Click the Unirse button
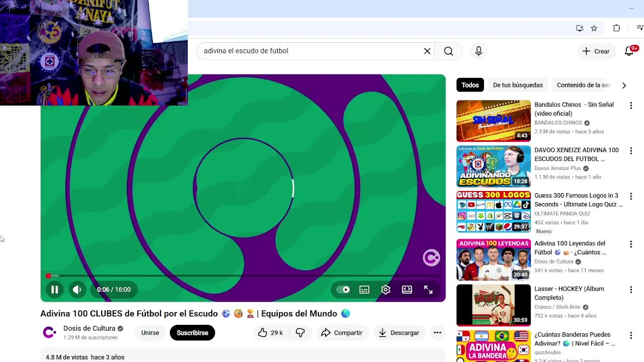The image size is (644, 362). click(x=150, y=333)
